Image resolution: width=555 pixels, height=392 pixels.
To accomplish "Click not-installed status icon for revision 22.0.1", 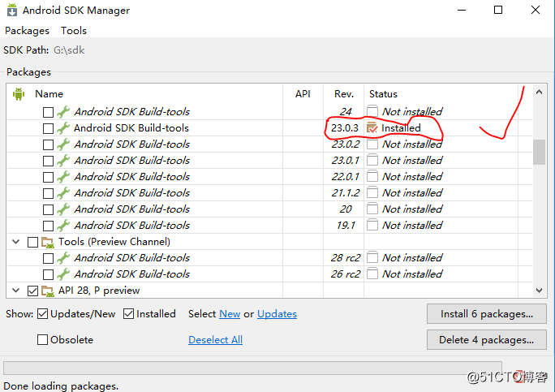I will point(372,176).
